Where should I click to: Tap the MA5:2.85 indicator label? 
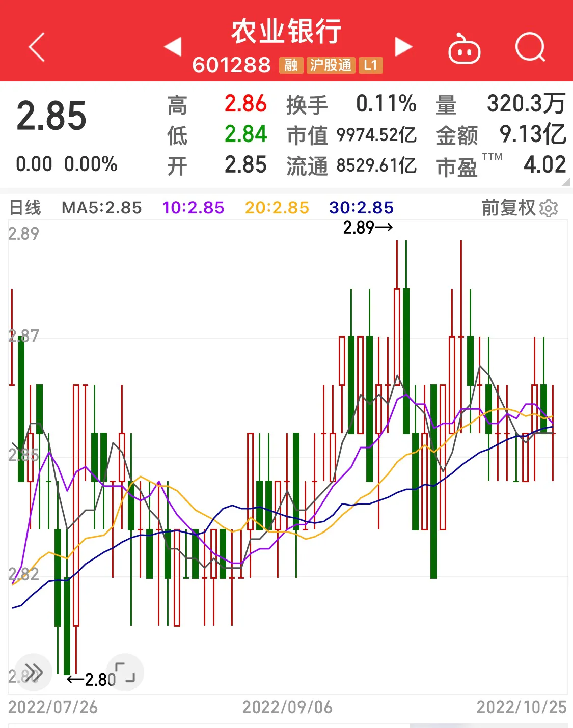[102, 208]
